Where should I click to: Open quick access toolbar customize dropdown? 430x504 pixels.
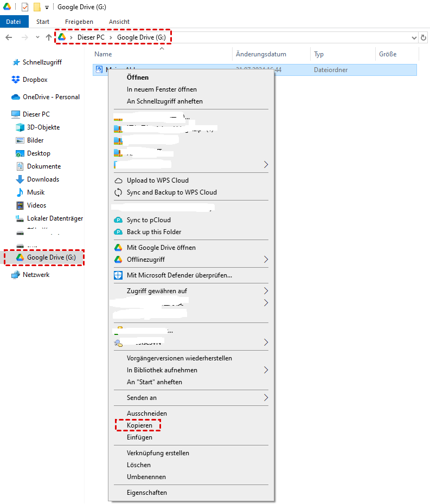47,7
